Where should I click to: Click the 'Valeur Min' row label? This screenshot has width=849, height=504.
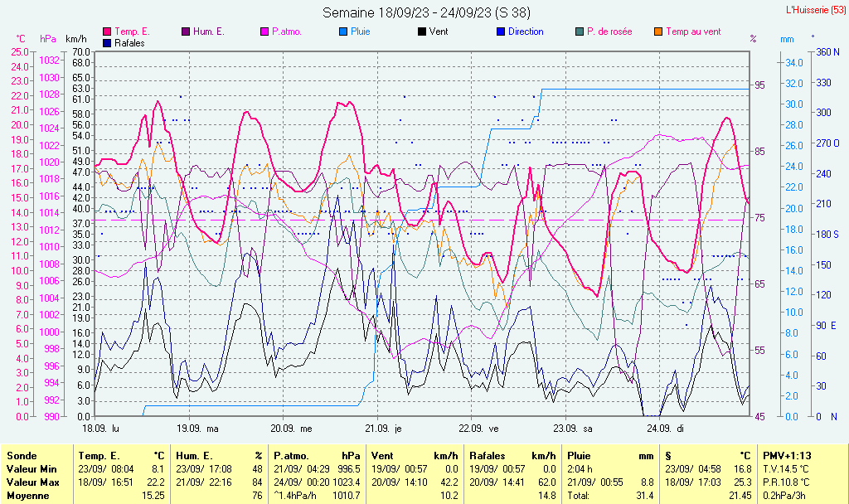click(32, 469)
